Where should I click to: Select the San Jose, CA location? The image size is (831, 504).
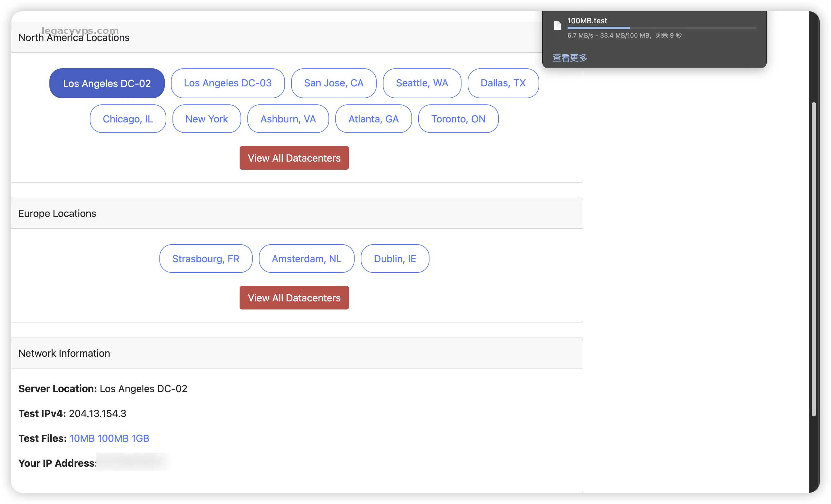click(333, 83)
